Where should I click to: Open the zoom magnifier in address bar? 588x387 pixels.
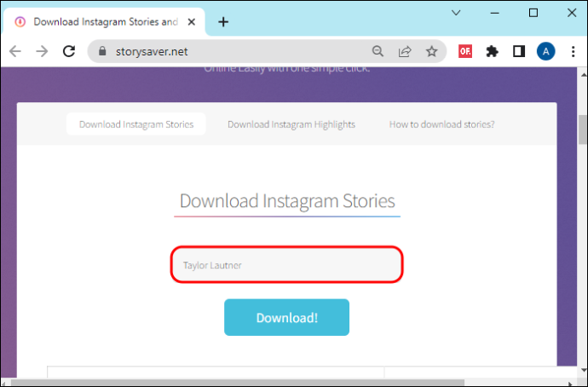(378, 51)
